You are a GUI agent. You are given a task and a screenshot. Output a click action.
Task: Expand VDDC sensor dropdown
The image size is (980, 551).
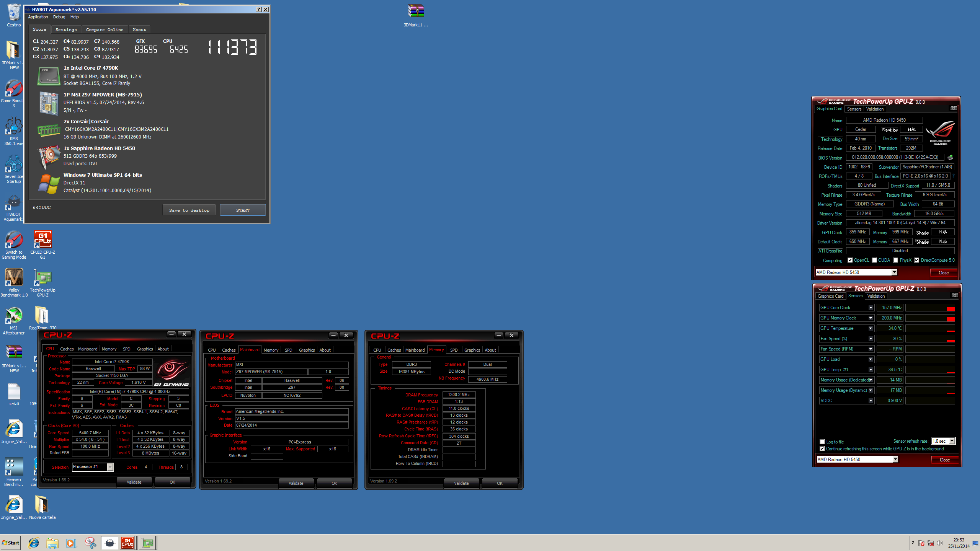[871, 401]
